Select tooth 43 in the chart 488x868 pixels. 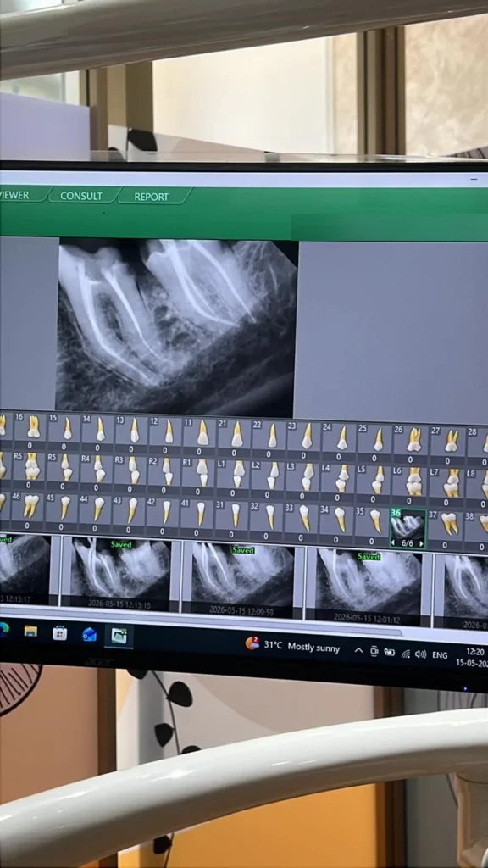pos(130,513)
